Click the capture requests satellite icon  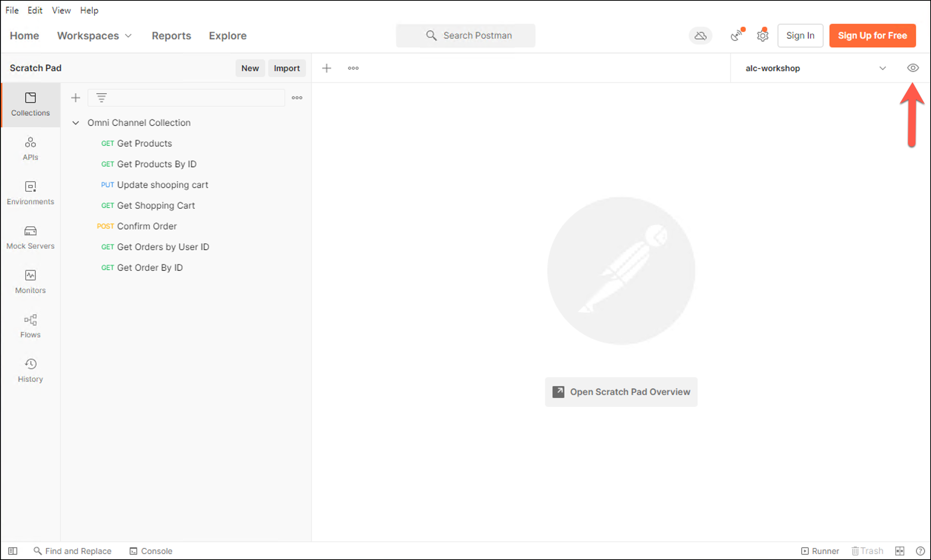point(736,36)
